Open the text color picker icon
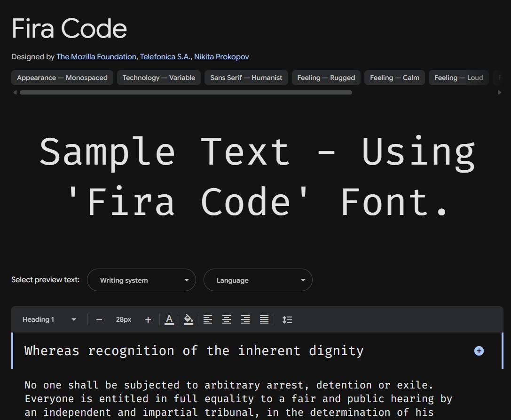511x420 pixels. [x=169, y=319]
